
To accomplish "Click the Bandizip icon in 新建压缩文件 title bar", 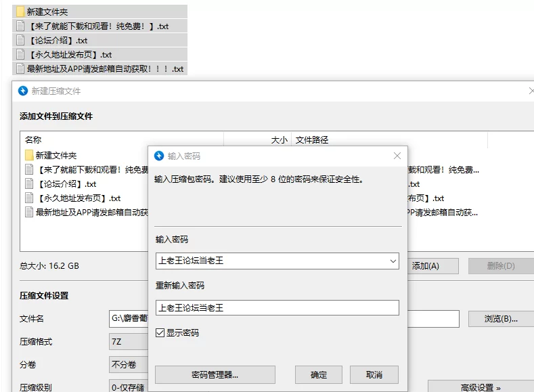I will click(23, 91).
